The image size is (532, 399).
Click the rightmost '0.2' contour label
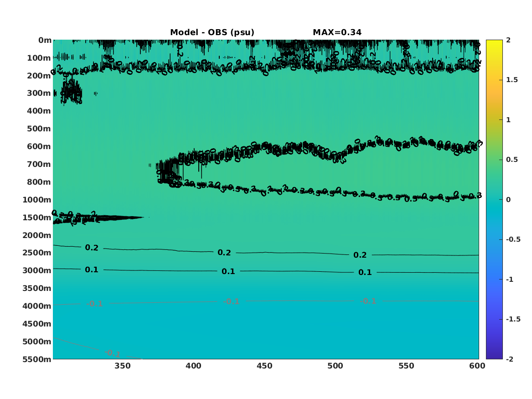(x=360, y=255)
